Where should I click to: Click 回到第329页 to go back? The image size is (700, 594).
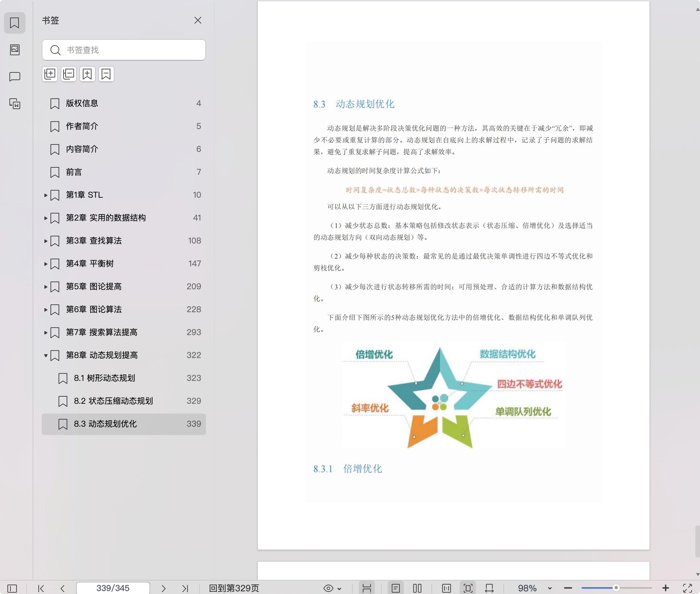click(x=234, y=588)
